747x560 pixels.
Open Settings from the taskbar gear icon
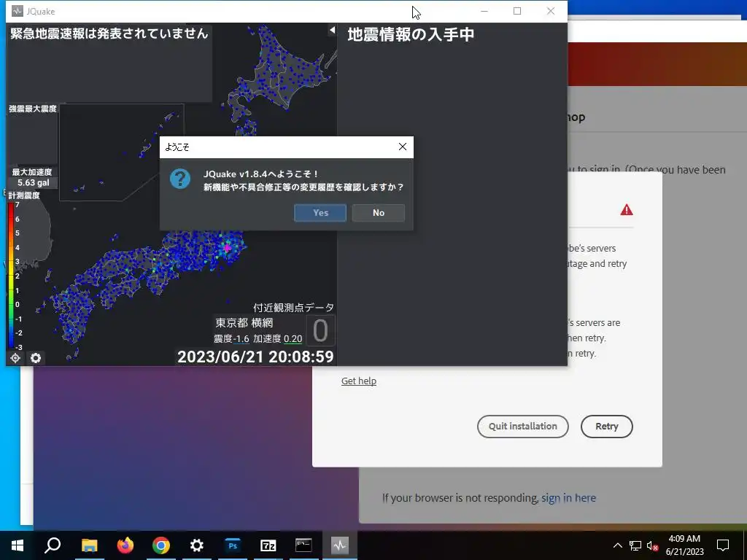coord(197,545)
